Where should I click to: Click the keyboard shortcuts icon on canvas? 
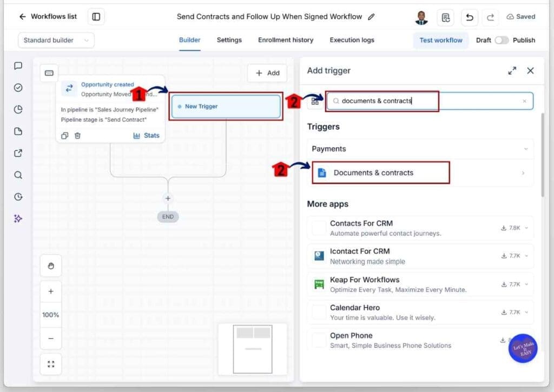pos(49,73)
